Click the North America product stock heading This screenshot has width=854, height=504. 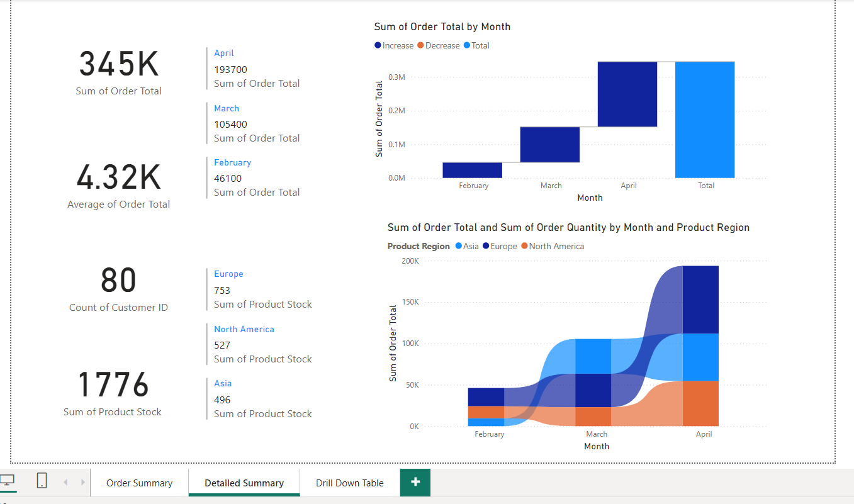click(244, 329)
